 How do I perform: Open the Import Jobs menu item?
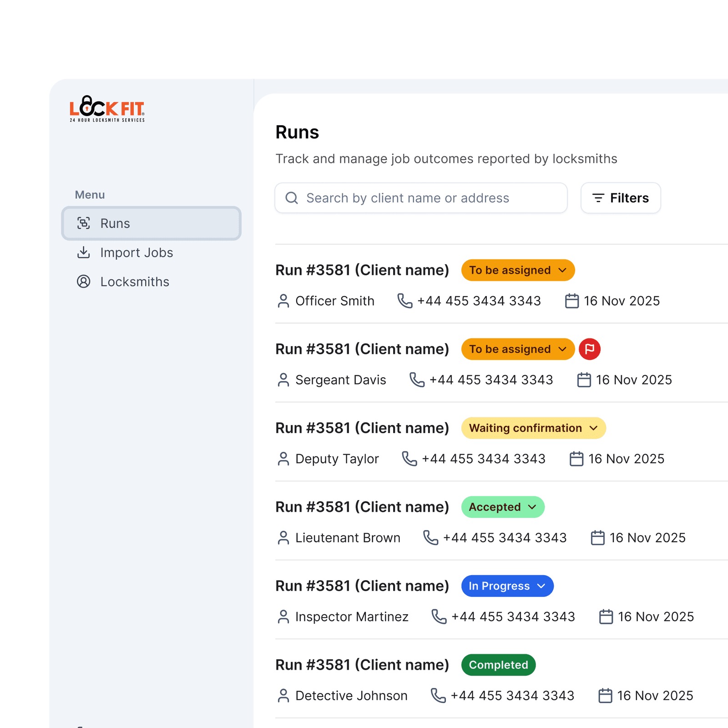click(x=151, y=253)
